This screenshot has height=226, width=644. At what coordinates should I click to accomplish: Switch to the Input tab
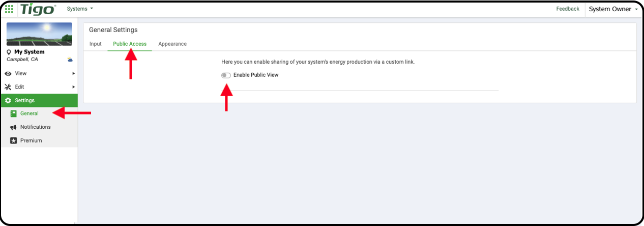tap(96, 44)
